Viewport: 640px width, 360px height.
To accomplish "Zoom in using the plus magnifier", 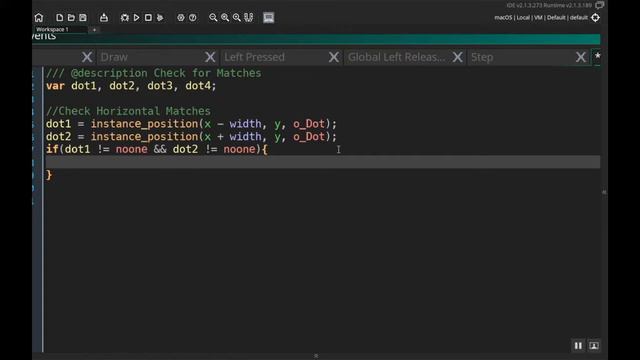I will (x=225, y=18).
